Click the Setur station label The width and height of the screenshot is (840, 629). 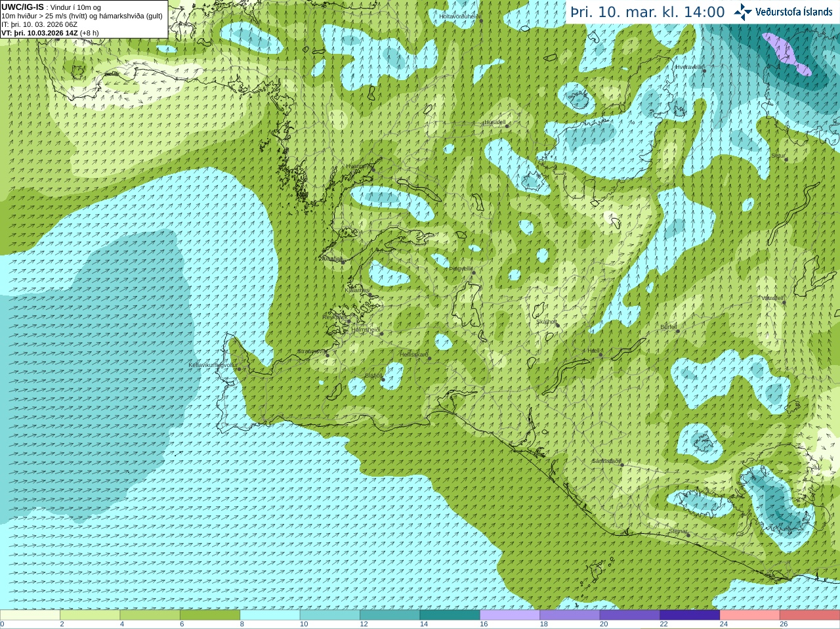coord(778,156)
